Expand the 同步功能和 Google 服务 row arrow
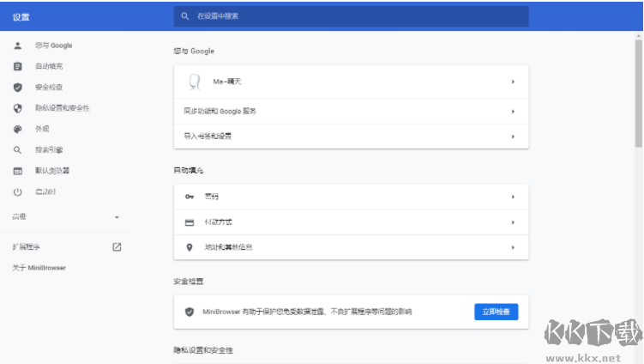The height and width of the screenshot is (364, 644). tap(513, 111)
